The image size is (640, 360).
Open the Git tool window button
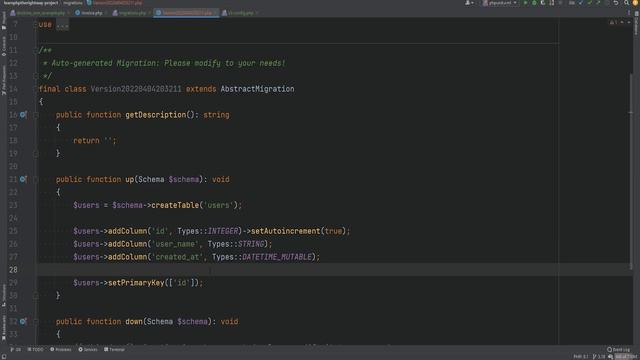(x=16, y=349)
